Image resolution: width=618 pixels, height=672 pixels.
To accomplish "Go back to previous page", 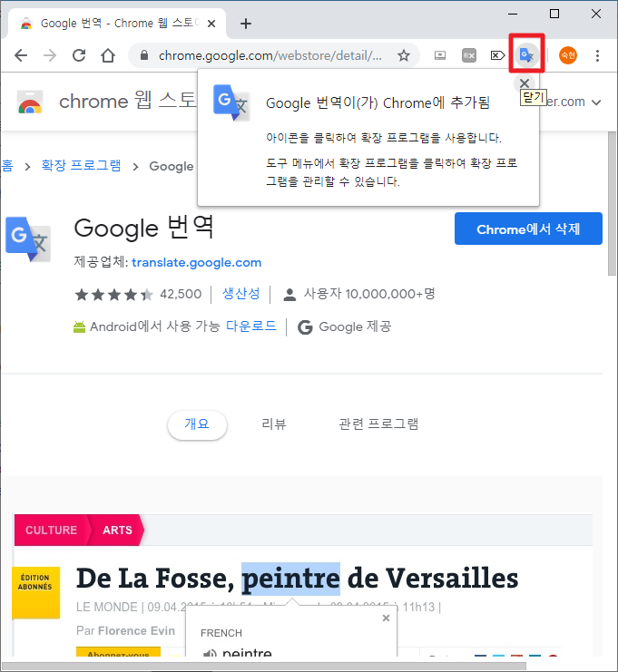I will (x=21, y=55).
